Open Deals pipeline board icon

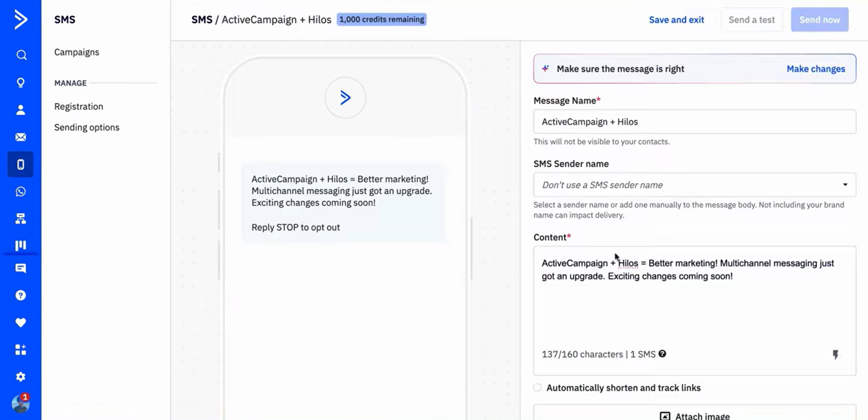click(21, 245)
